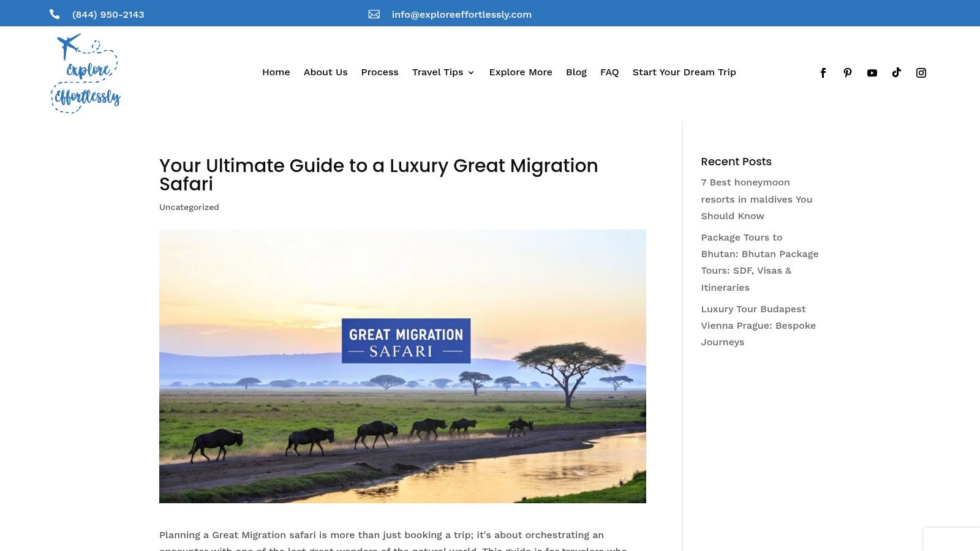The height and width of the screenshot is (551, 980).
Task: Navigate to the Blog page
Action: [x=576, y=72]
